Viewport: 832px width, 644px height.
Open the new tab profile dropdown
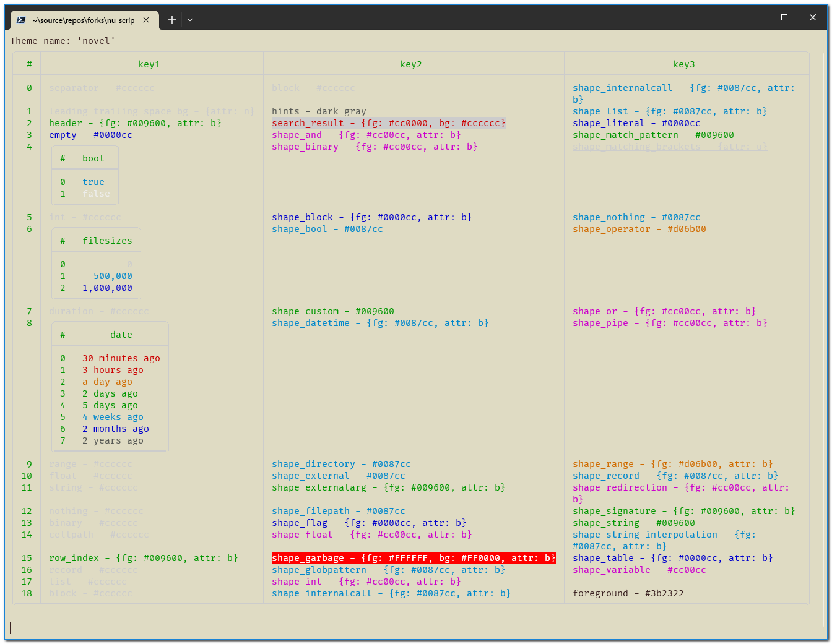(x=190, y=20)
